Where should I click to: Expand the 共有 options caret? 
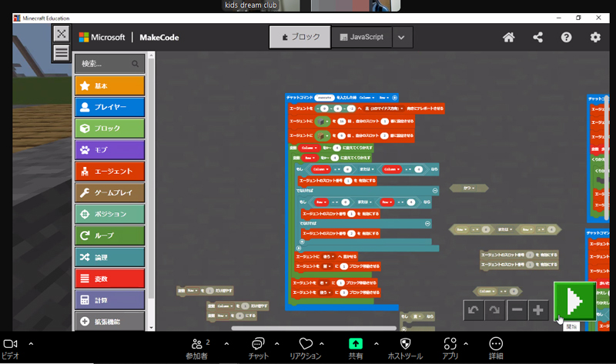click(x=377, y=343)
